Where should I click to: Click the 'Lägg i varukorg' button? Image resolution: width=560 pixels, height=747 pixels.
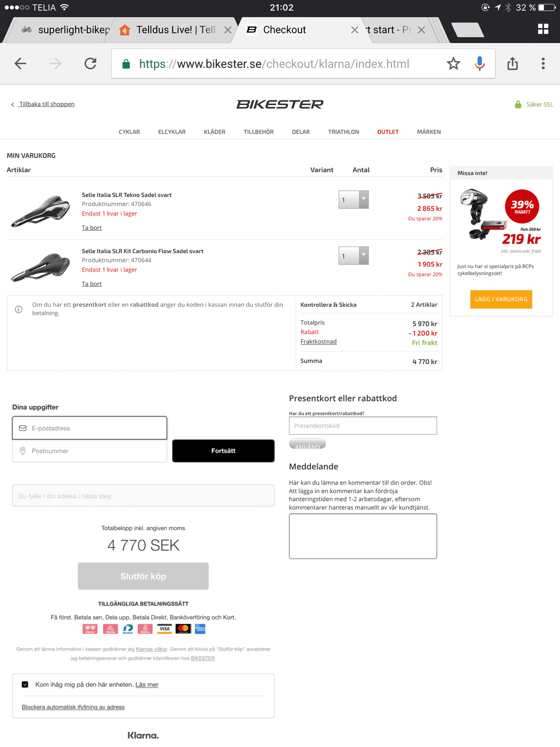click(501, 299)
